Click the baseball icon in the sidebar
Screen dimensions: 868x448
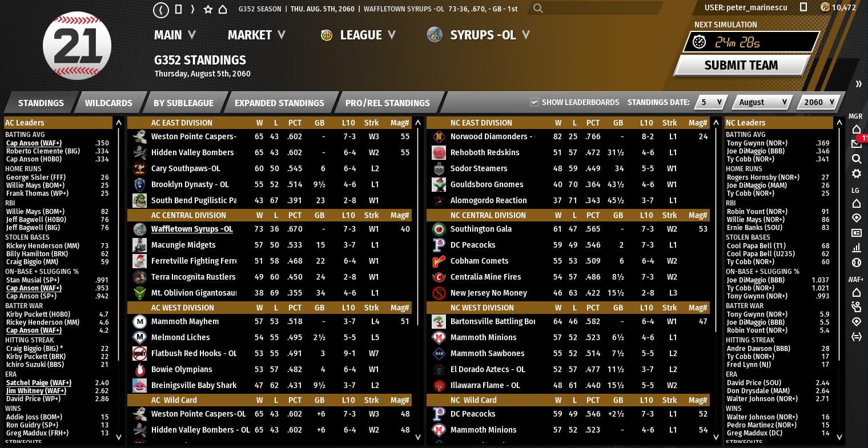point(856,263)
